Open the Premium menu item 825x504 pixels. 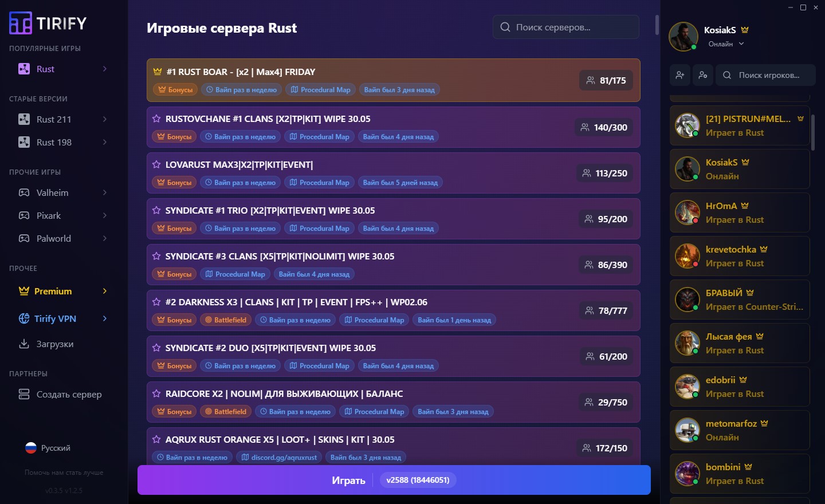point(63,291)
